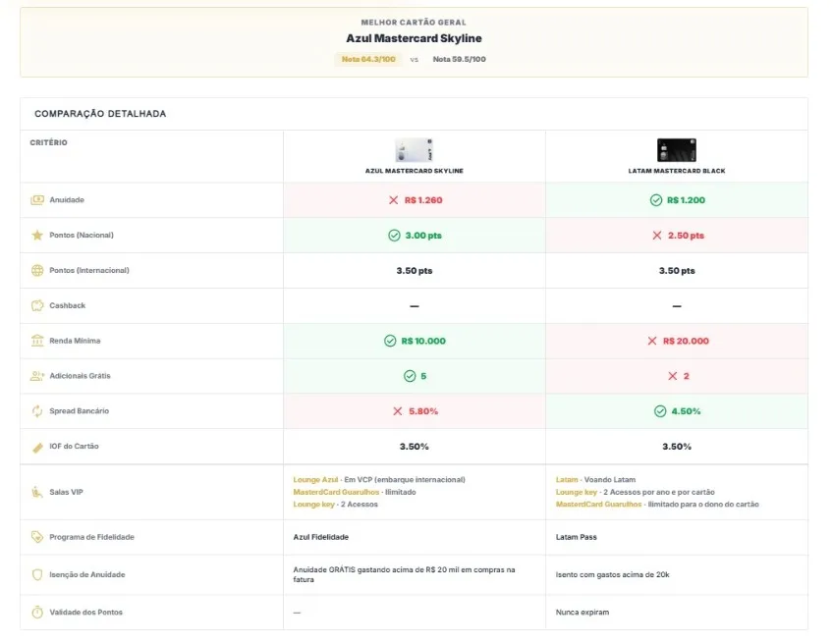Click the red X beside 2 adicionais
The image size is (833, 644).
point(673,376)
